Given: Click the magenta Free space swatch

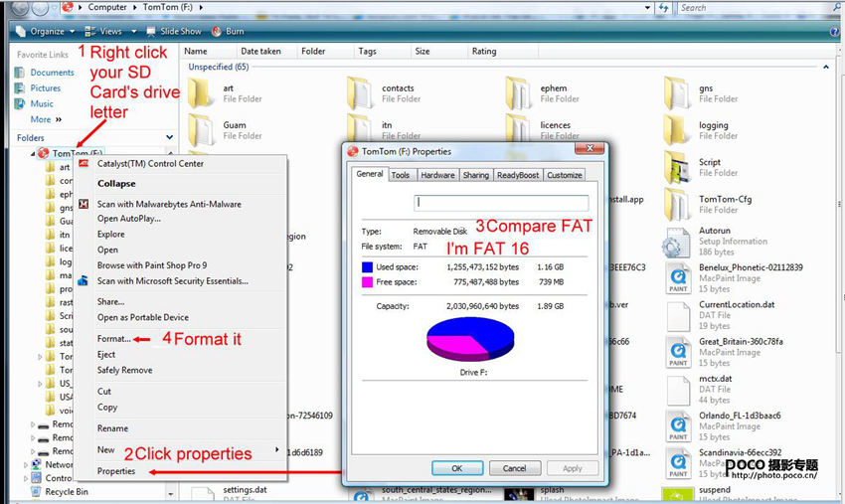Looking at the screenshot, I should 368,282.
